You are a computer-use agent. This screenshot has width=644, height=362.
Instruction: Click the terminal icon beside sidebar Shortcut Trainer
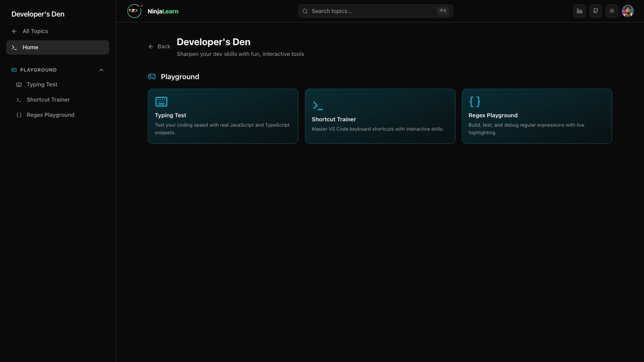point(19,100)
